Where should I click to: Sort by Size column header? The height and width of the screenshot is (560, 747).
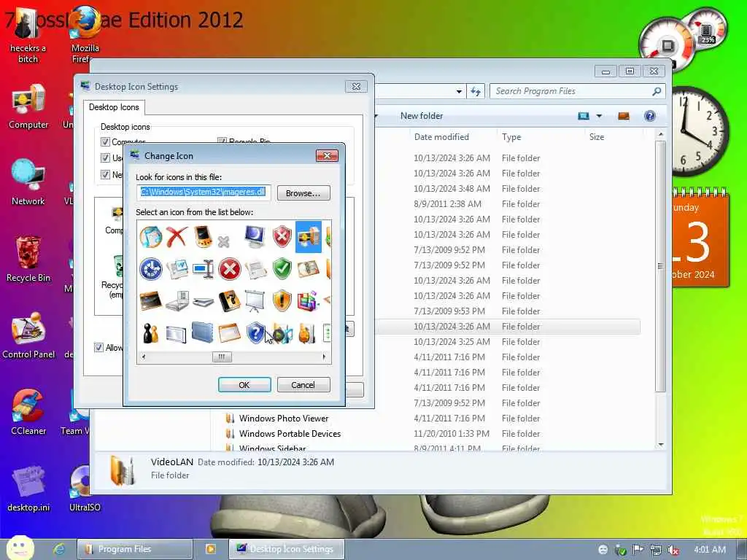click(x=597, y=136)
